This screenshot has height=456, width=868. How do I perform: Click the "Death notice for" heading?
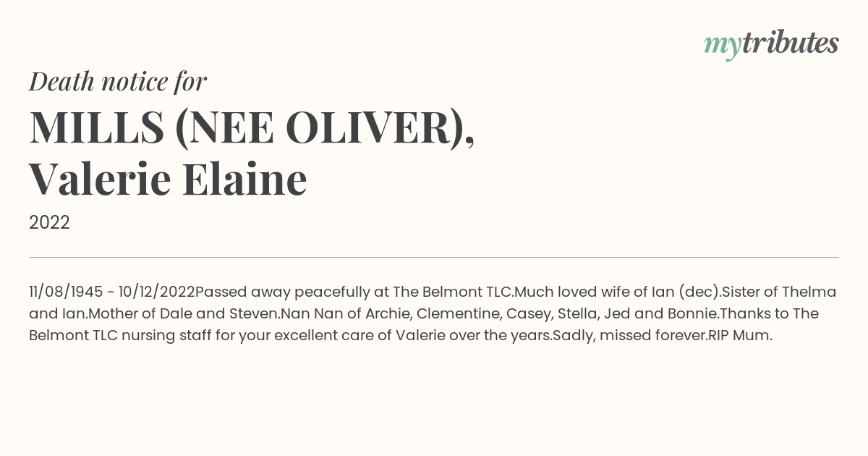pyautogui.click(x=118, y=82)
